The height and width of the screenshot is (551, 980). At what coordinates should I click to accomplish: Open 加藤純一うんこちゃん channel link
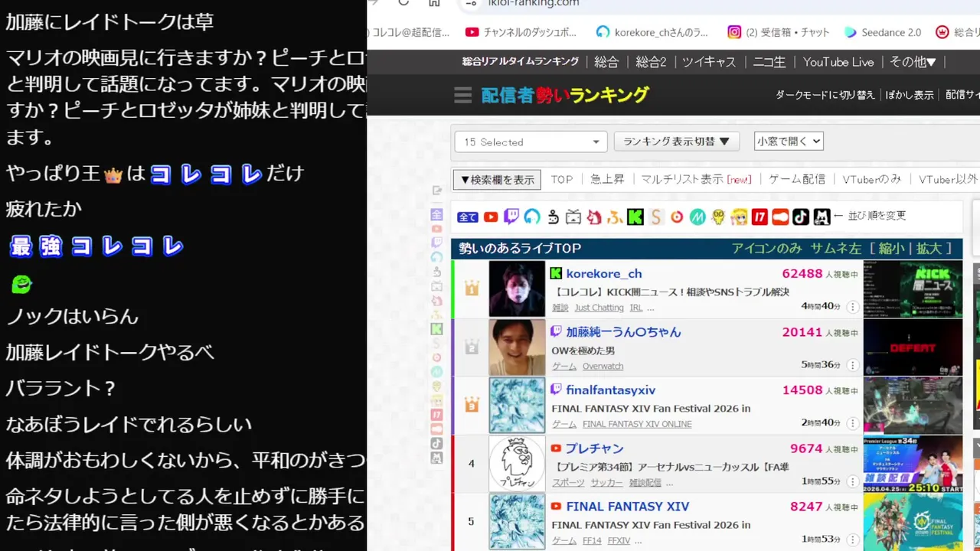pos(623,331)
